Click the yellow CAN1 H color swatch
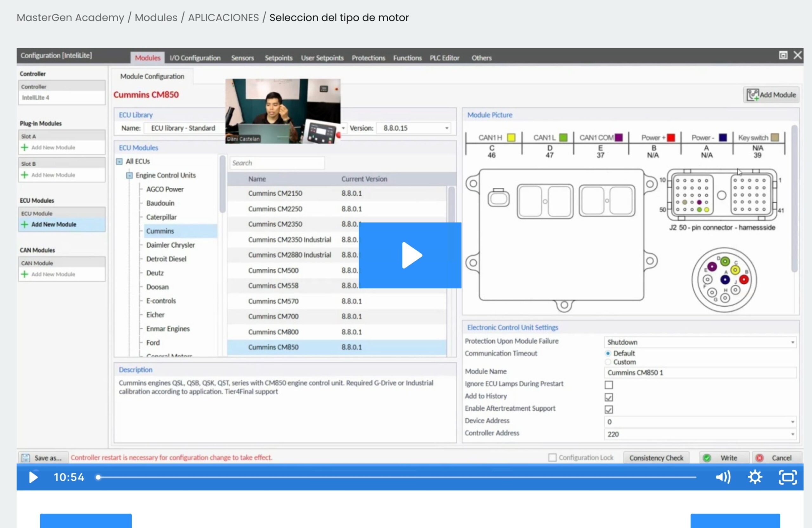The height and width of the screenshot is (528, 812). pos(511,137)
